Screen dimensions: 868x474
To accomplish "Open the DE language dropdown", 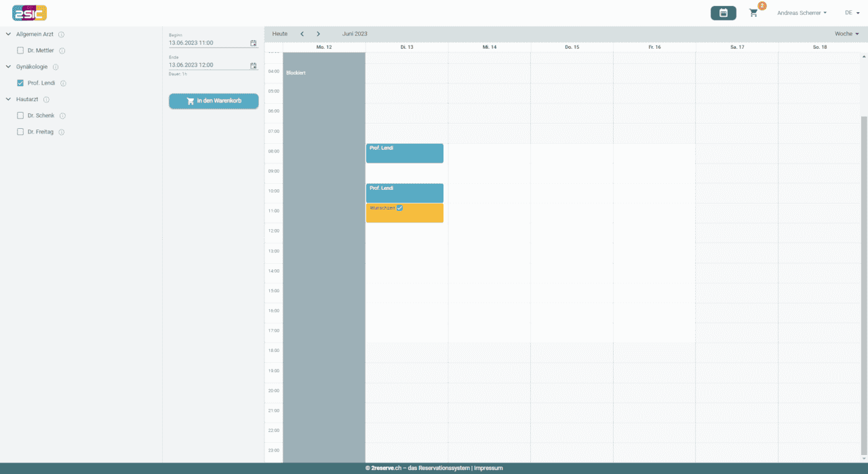I will (x=852, y=13).
